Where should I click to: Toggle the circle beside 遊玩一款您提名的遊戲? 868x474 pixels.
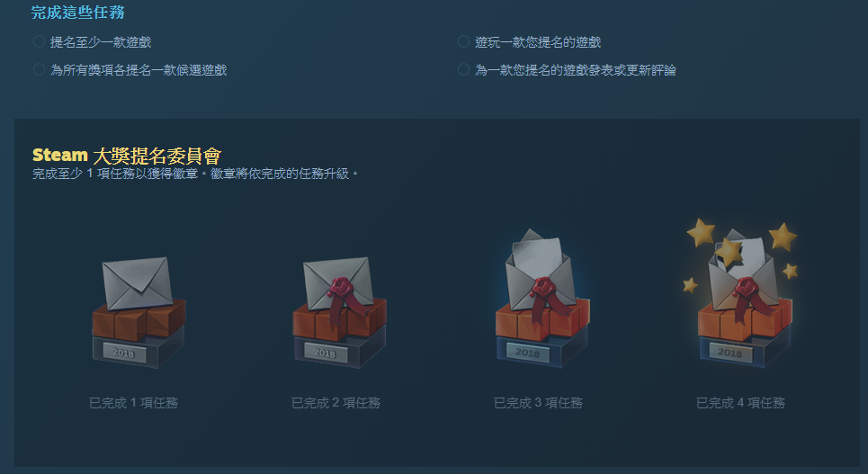point(463,41)
